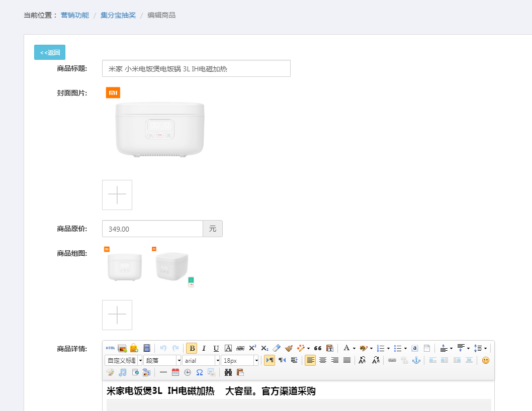Open ordered list style dropdown
The image size is (532, 411).
(x=389, y=348)
